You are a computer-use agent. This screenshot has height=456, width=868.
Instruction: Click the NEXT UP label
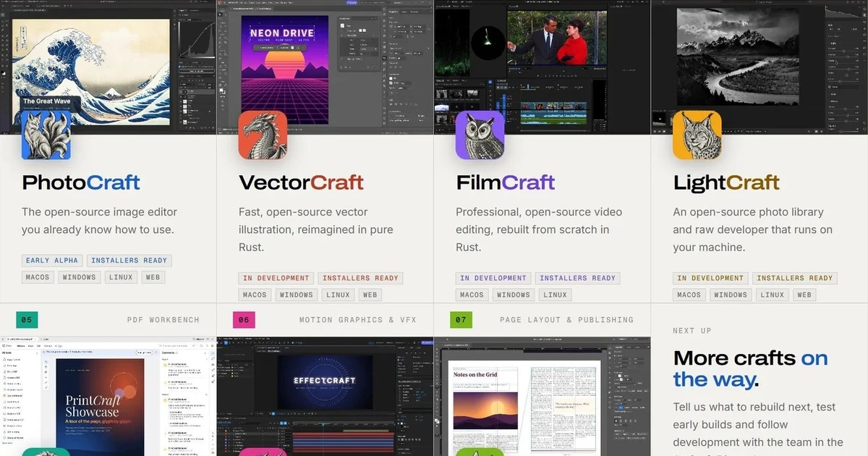(692, 331)
